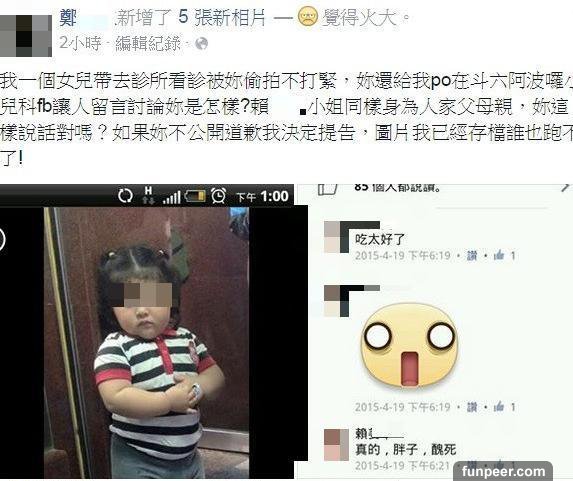Open poster name 鄭 profile link
573x481 pixels.
[x=68, y=18]
